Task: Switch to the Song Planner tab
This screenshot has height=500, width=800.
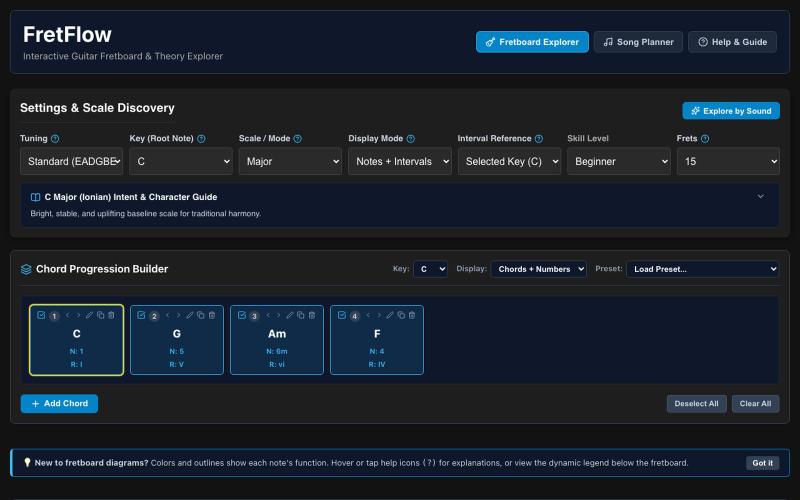Action: tap(638, 42)
